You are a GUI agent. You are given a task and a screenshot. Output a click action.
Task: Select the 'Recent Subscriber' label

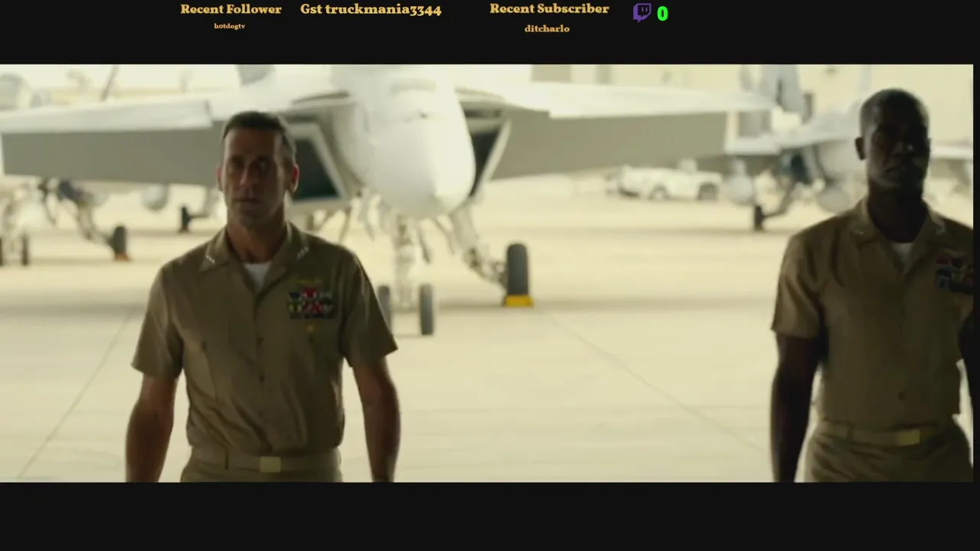(x=549, y=8)
